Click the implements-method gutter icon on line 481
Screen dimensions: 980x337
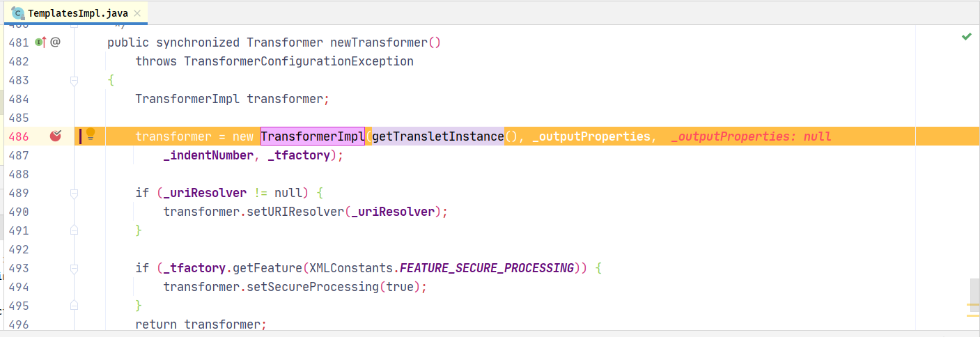40,42
